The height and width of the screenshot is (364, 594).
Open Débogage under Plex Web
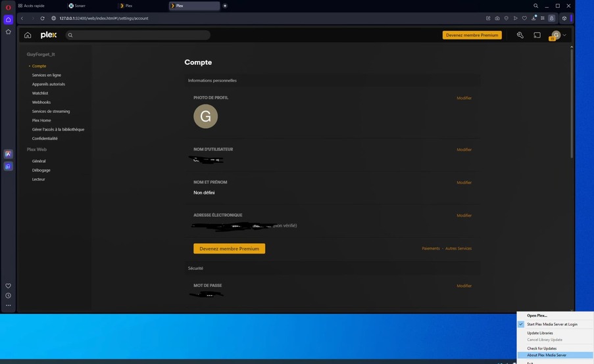tap(41, 170)
